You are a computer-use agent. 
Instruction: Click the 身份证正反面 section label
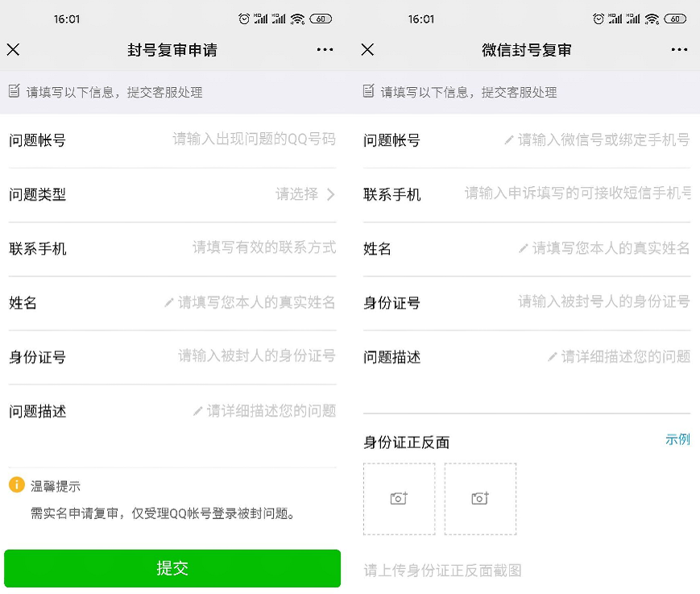pyautogui.click(x=406, y=442)
